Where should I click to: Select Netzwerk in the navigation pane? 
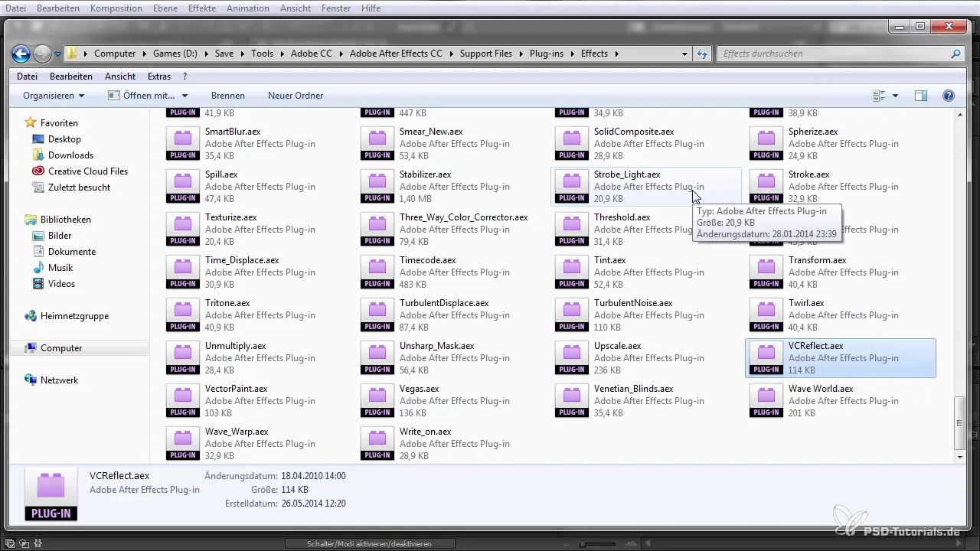click(x=60, y=380)
